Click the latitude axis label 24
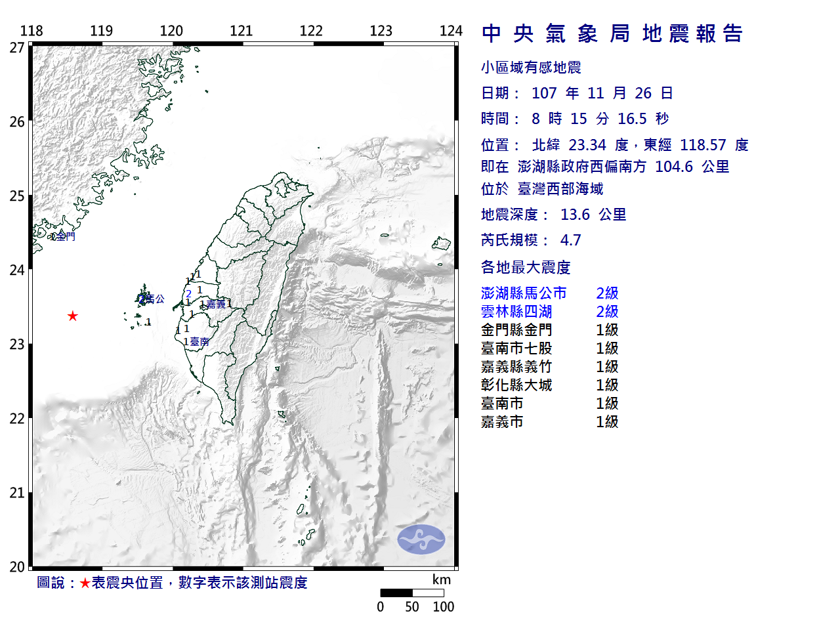This screenshot has height=630, width=840. [17, 270]
